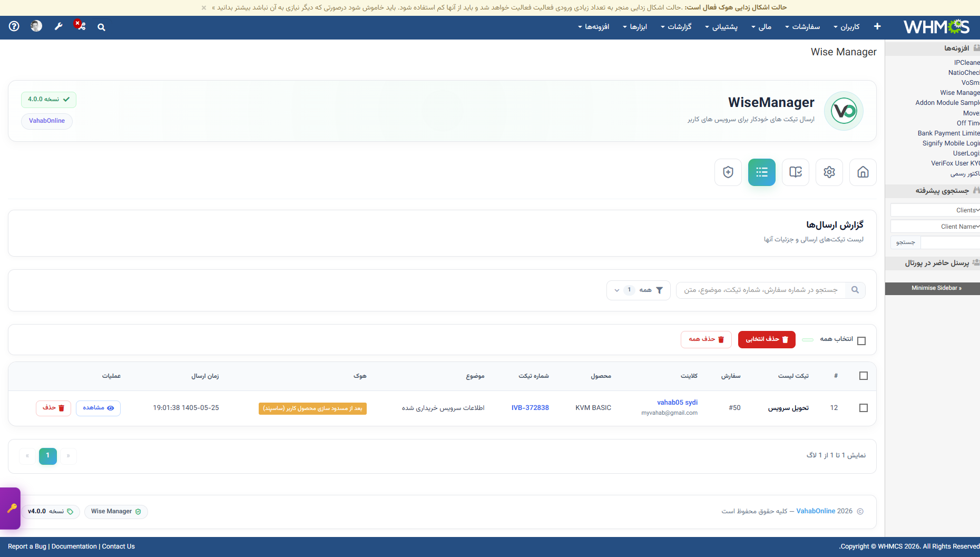Viewport: 980px width, 557px height.
Task: Open the VoSms addon link
Action: (971, 83)
